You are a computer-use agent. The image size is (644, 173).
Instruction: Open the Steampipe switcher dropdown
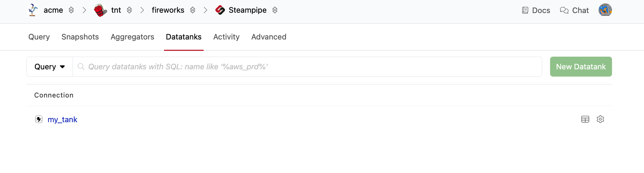pos(275,10)
